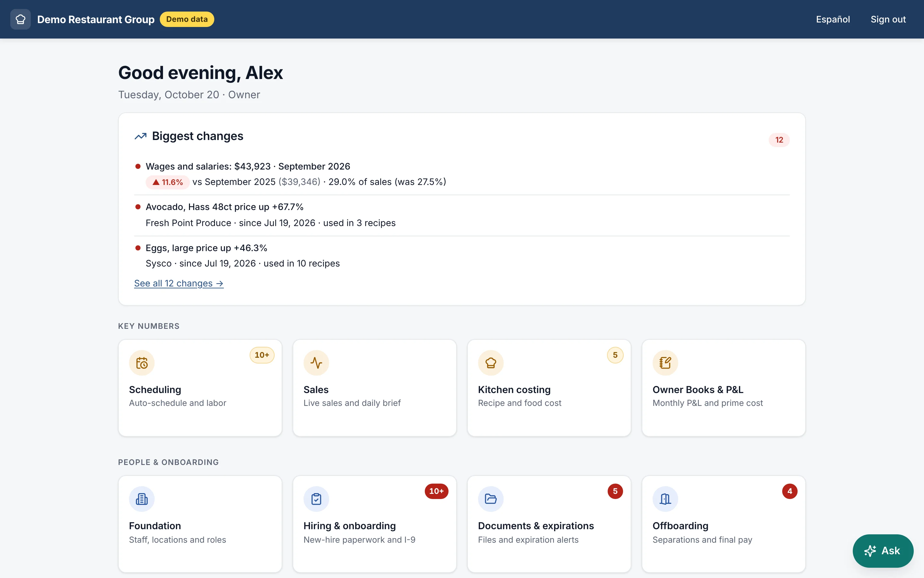Click the red 4 badge on Offboarding card
Viewport: 924px width, 578px height.
[790, 491]
